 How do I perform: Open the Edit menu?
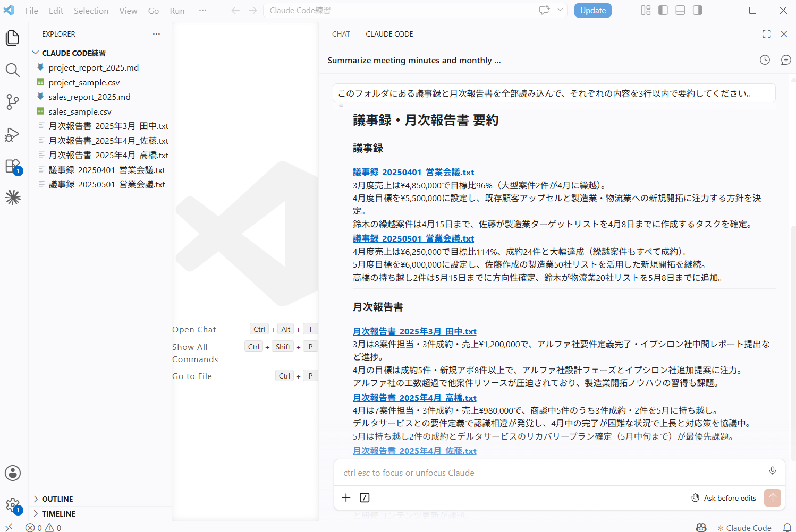tap(56, 11)
